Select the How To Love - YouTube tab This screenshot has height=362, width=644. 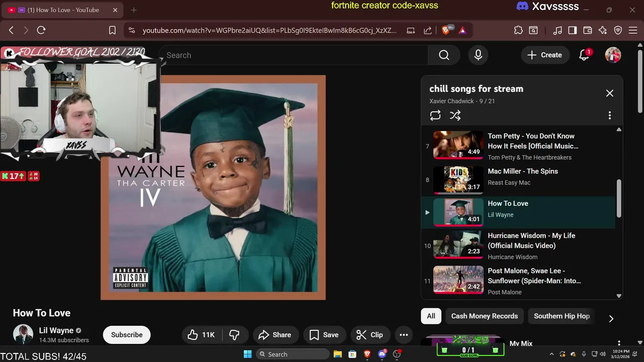click(x=63, y=10)
